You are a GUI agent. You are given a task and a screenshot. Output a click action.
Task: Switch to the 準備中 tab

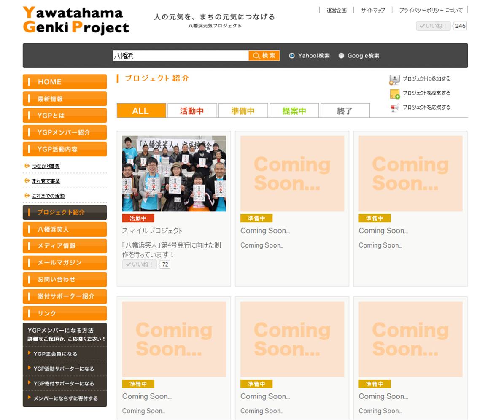243,111
